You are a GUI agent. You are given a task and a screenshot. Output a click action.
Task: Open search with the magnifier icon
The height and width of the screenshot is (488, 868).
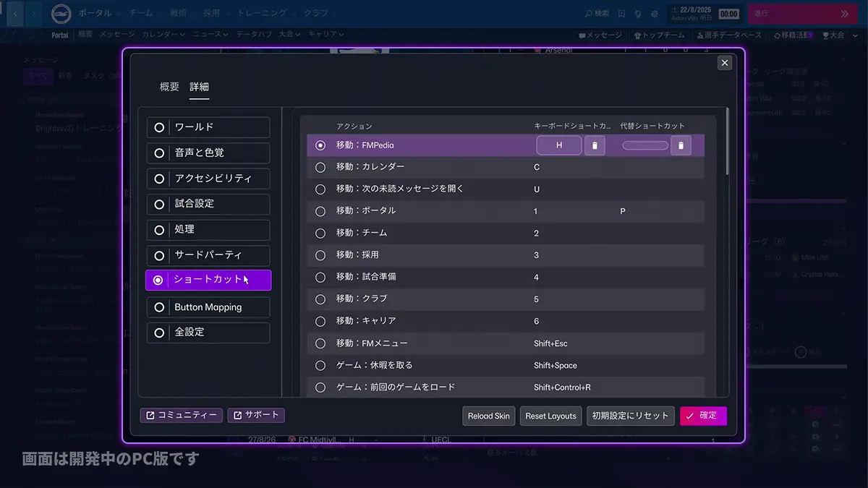tap(597, 13)
